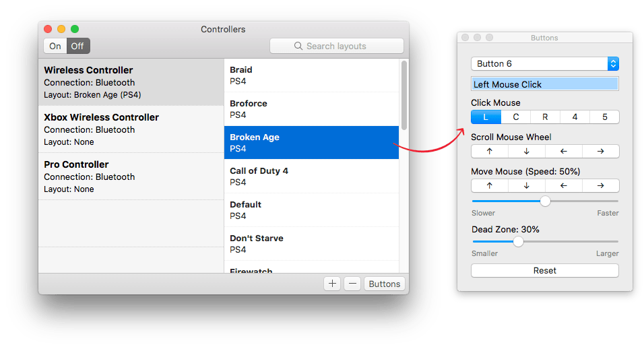Click scroll mouse wheel right arrow
The image size is (644, 349).
click(600, 151)
